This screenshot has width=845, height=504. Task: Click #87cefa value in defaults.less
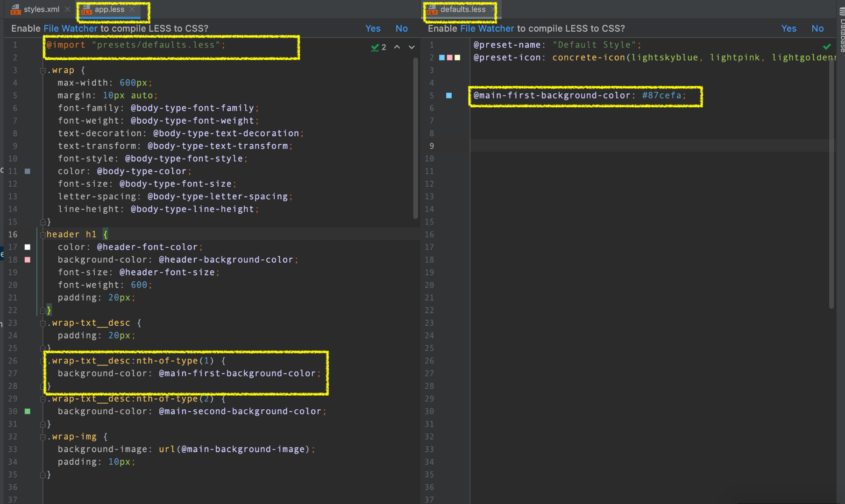661,95
